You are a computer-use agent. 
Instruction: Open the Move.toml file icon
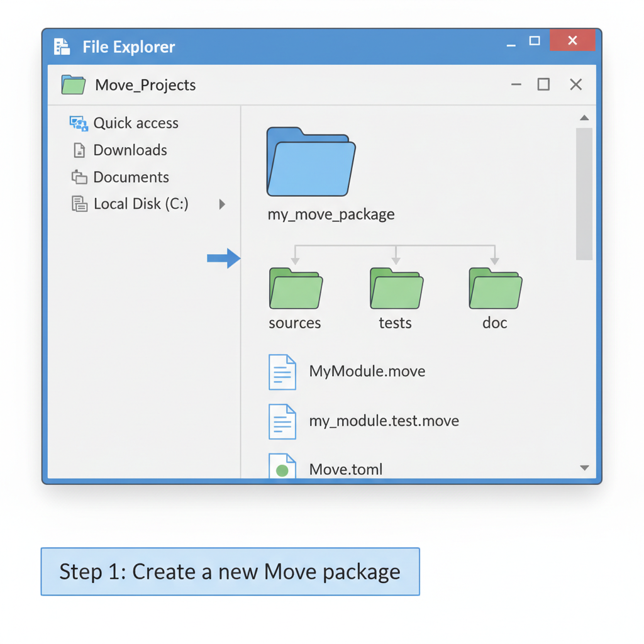click(282, 467)
